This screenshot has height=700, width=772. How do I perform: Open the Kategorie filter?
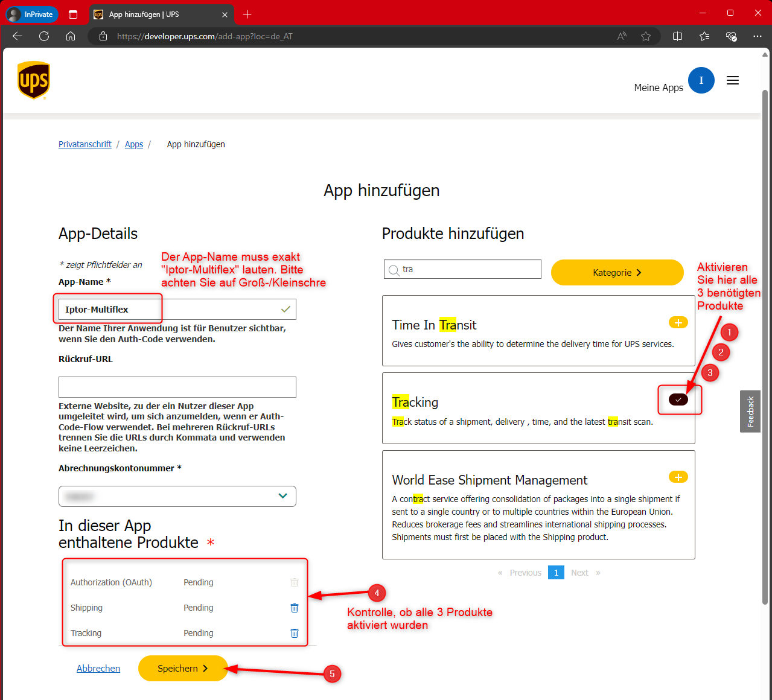point(617,272)
